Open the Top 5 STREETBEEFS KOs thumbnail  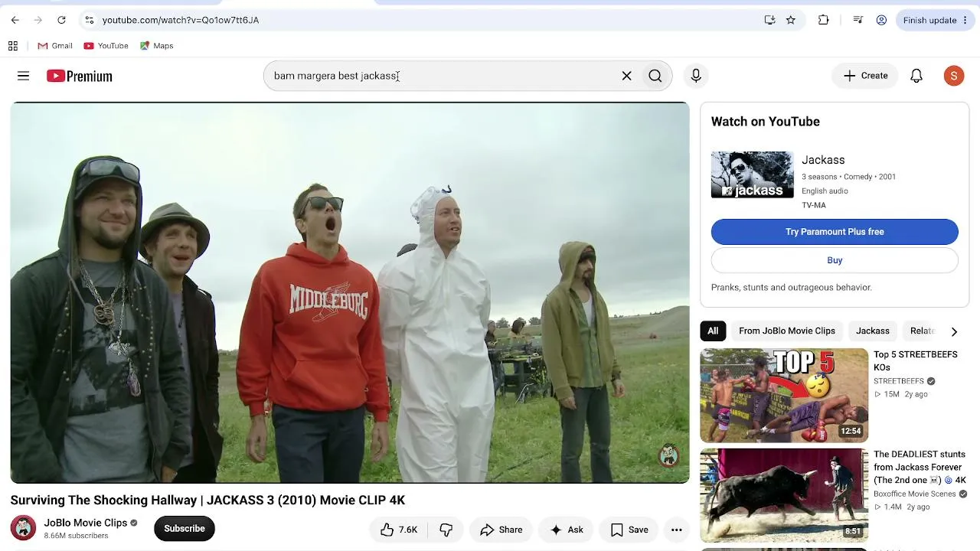[784, 396]
